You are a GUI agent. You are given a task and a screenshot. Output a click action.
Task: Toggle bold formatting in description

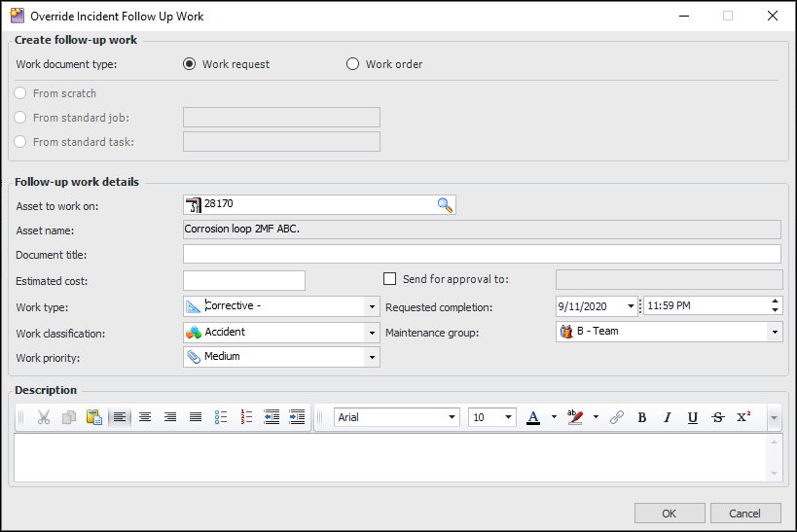[x=642, y=417]
